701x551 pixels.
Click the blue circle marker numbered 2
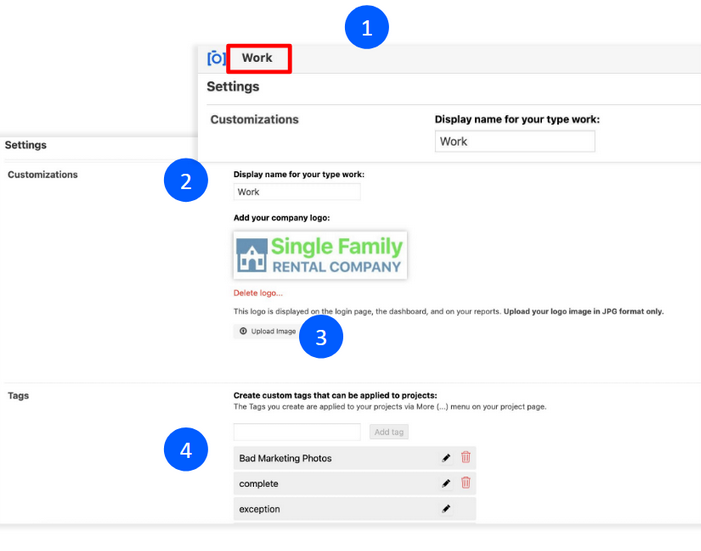pyautogui.click(x=185, y=181)
